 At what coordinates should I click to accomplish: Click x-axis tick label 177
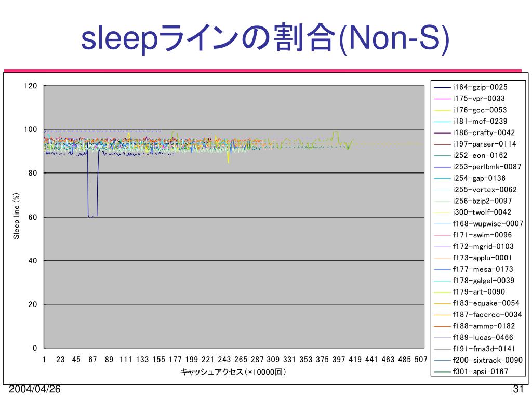[175, 360]
